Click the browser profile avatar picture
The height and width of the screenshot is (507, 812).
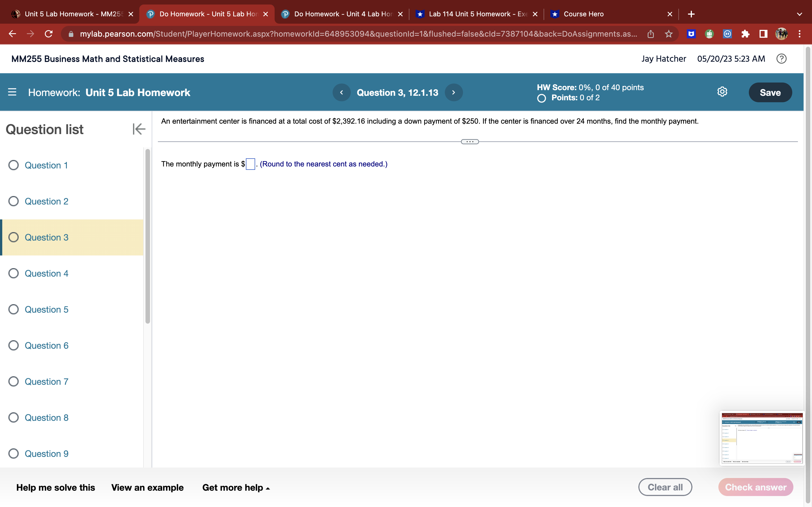pos(782,34)
